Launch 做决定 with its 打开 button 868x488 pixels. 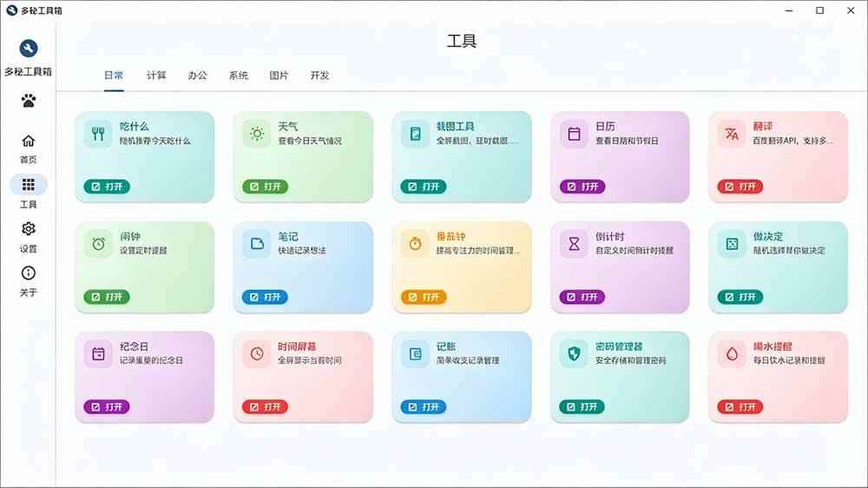(740, 297)
